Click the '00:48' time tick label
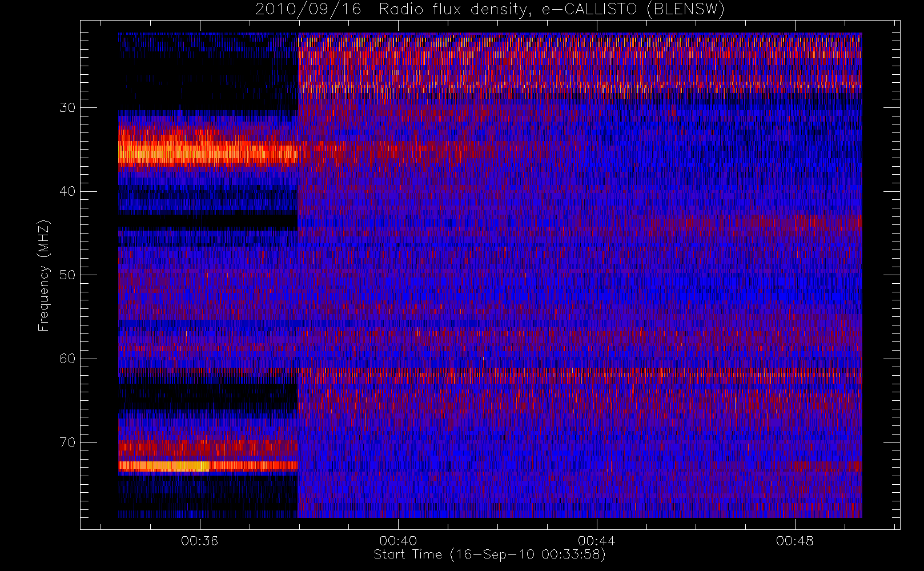The width and height of the screenshot is (924, 571). pos(795,541)
